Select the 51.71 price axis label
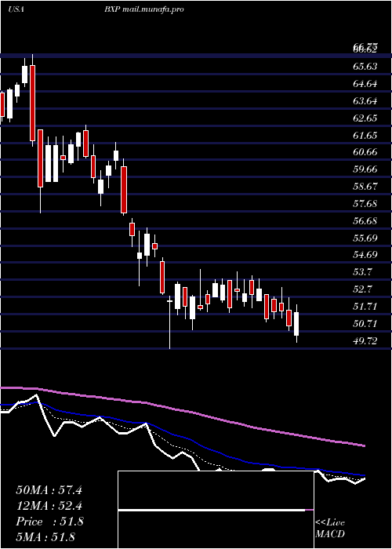Image resolution: width=392 pixels, height=549 pixels. 365,307
